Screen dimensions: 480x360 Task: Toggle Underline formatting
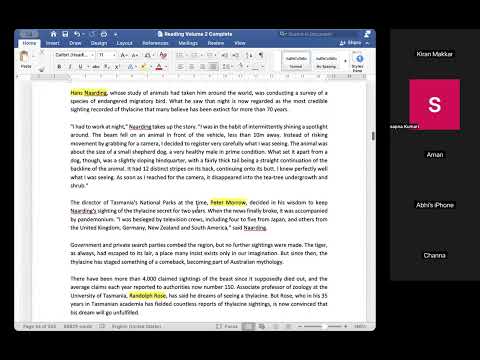[x=80, y=67]
